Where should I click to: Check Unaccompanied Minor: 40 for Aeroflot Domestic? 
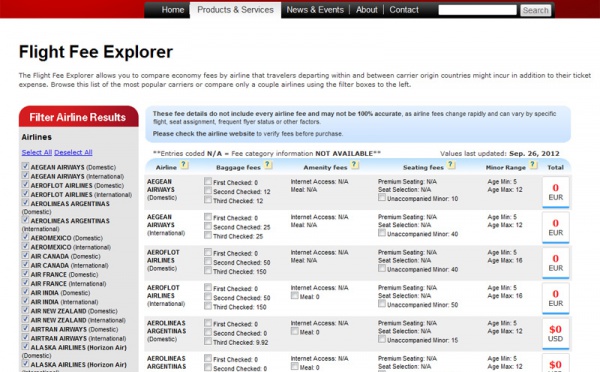tap(382, 268)
